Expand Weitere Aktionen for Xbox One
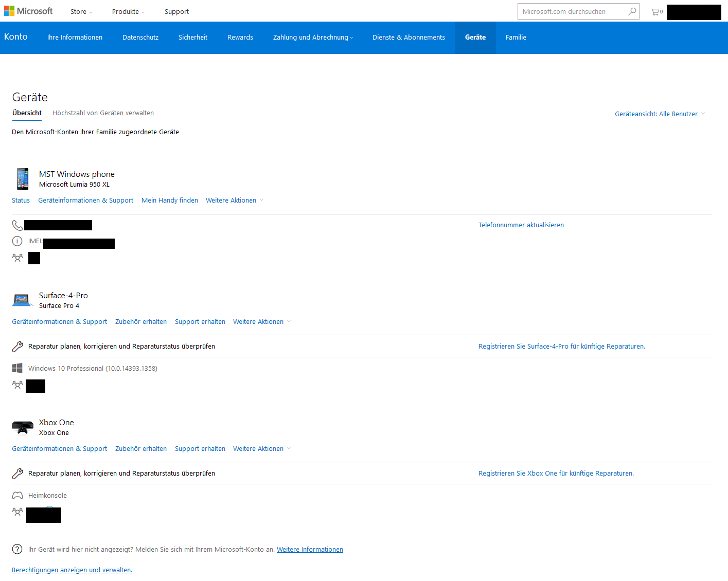This screenshot has width=728, height=581. (262, 449)
